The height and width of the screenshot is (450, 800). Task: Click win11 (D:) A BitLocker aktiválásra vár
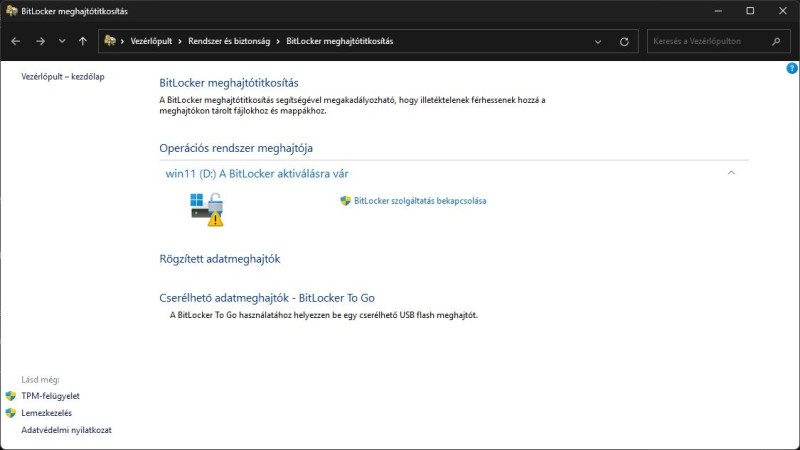pyautogui.click(x=257, y=173)
